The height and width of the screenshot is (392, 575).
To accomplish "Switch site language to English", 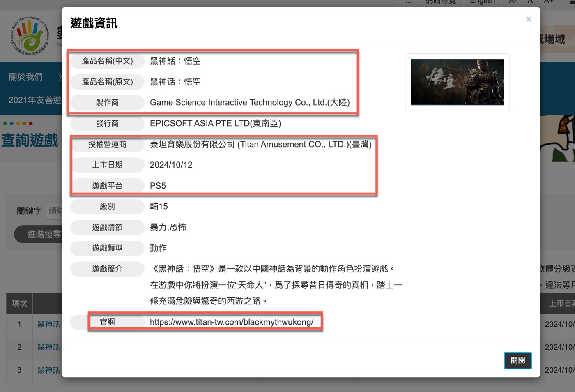I will tap(482, 2).
